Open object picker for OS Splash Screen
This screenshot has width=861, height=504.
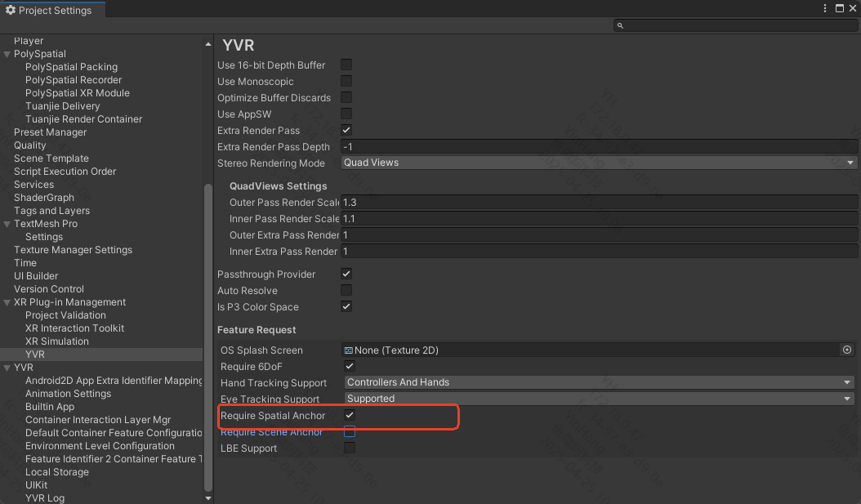coord(847,350)
